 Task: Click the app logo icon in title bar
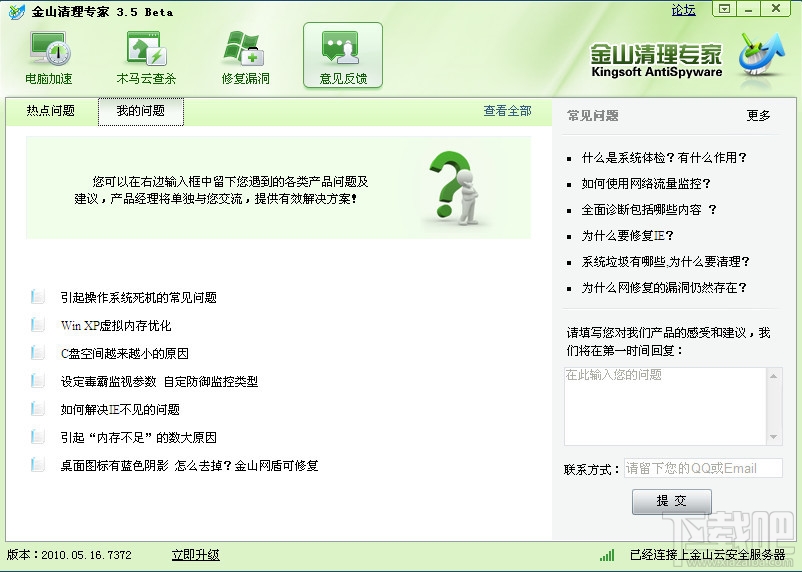click(x=16, y=11)
